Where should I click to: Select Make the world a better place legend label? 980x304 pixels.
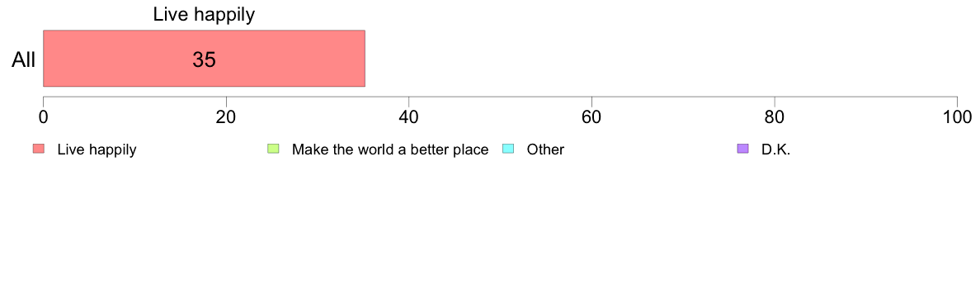[390, 150]
